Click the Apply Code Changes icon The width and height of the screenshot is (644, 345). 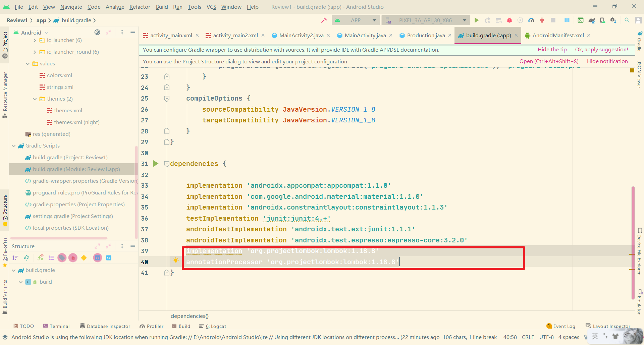(498, 20)
